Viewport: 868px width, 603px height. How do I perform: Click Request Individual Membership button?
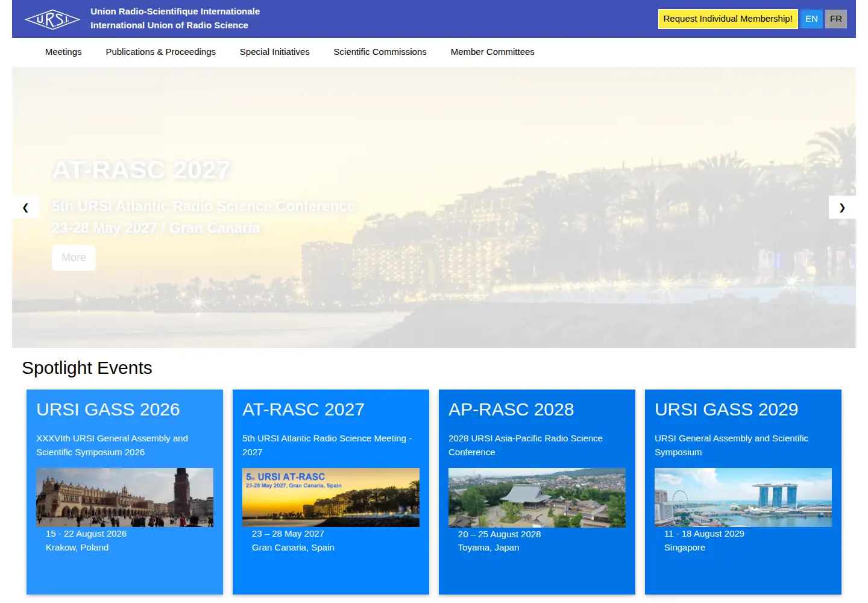pos(728,19)
